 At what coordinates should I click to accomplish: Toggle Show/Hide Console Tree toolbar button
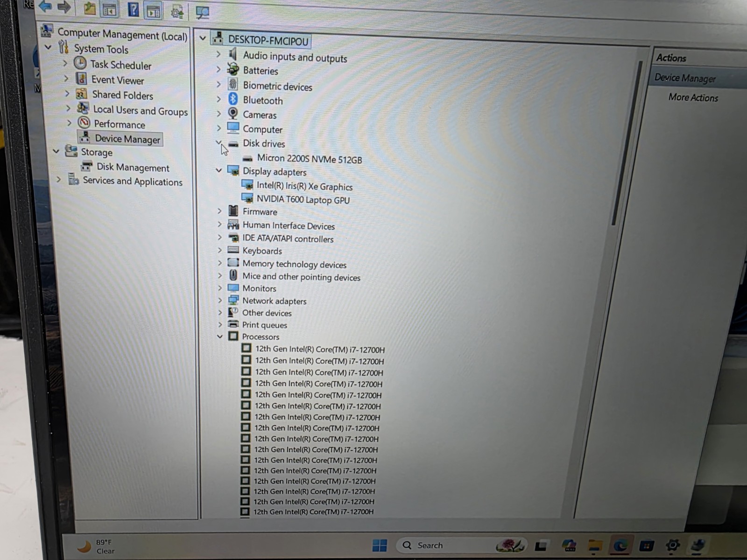click(110, 9)
